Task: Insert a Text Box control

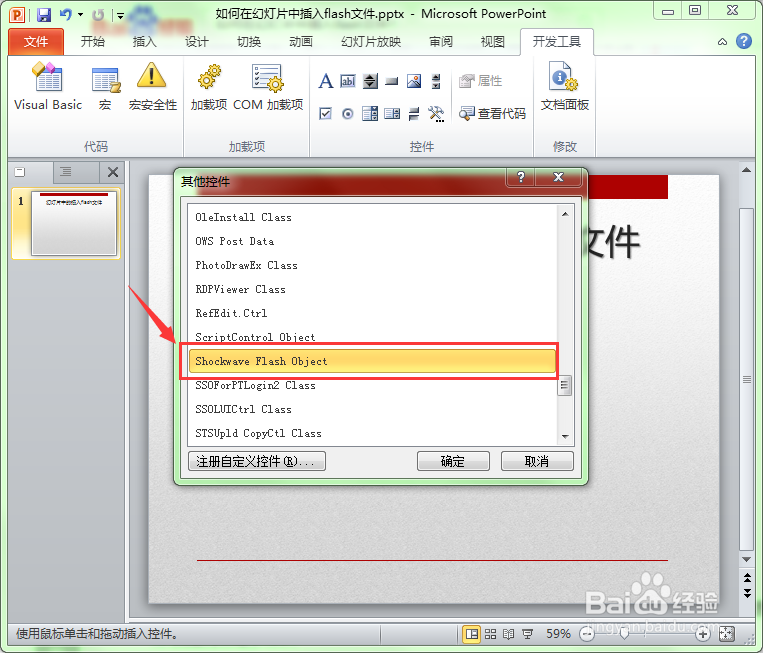Action: [347, 81]
